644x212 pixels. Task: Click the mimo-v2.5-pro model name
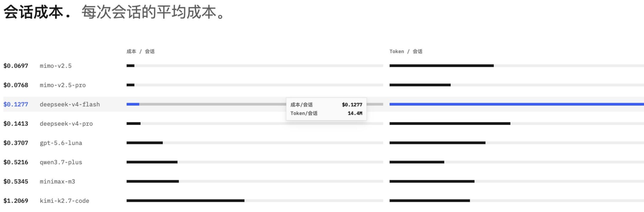(63, 85)
